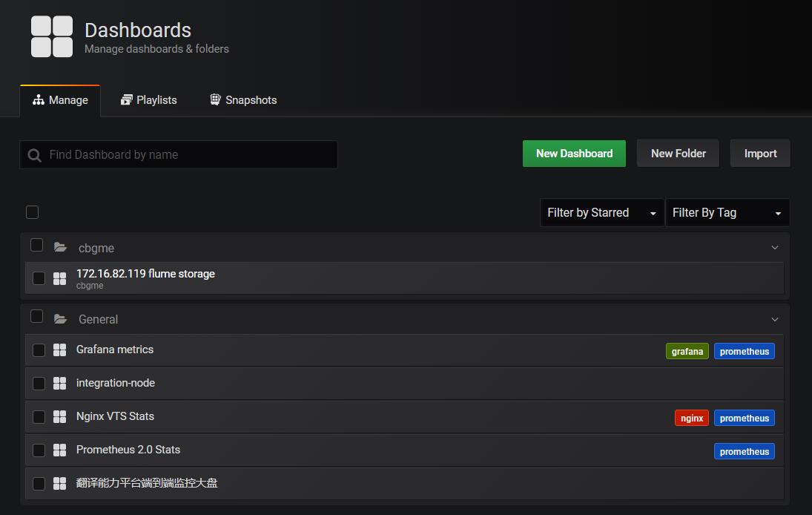Switch to the Playlists tab

click(x=148, y=99)
